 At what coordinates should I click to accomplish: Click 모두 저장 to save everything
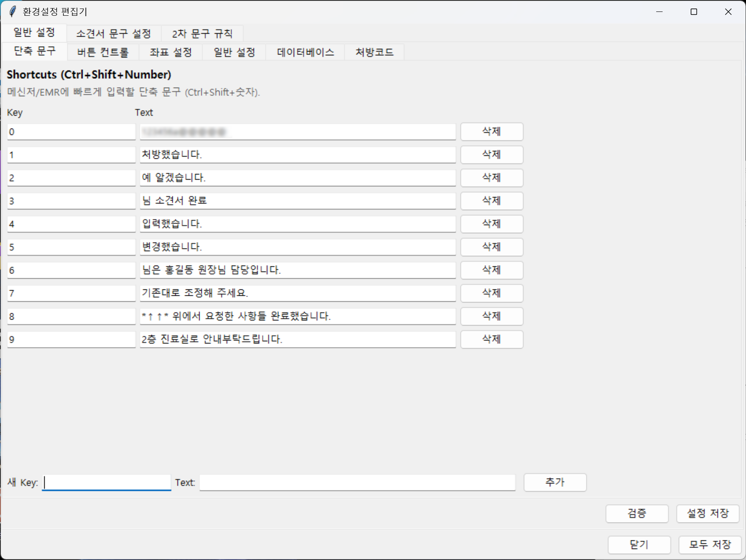(x=708, y=545)
